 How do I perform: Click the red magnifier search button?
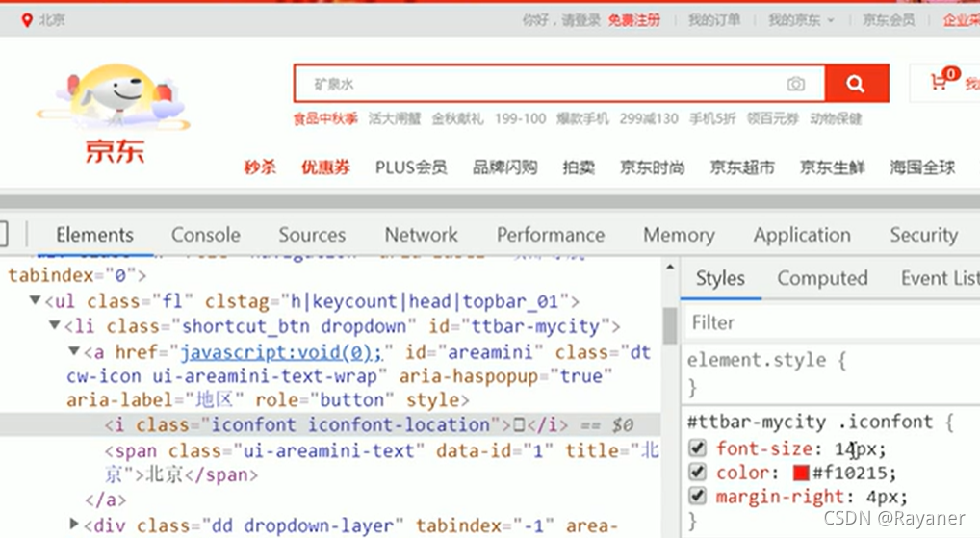pos(856,83)
